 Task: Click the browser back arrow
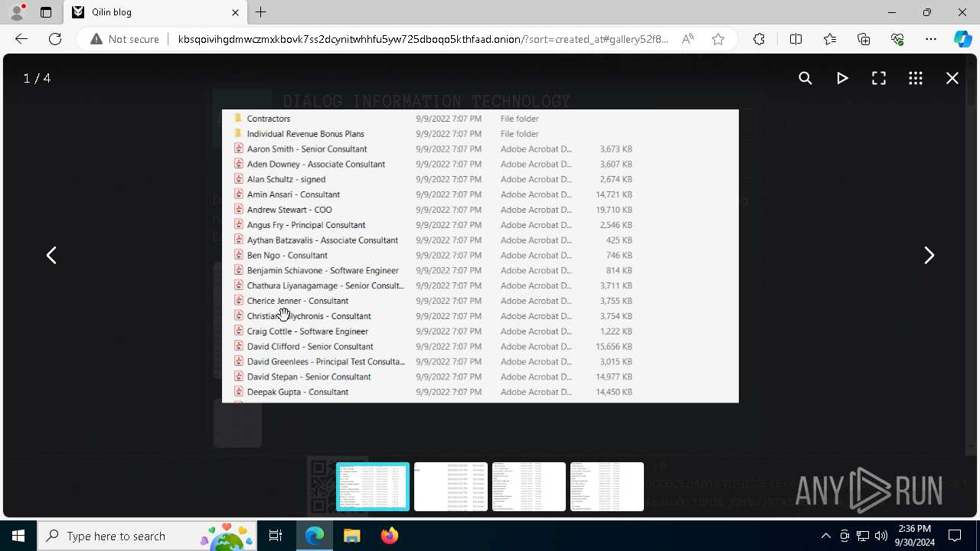(21, 39)
